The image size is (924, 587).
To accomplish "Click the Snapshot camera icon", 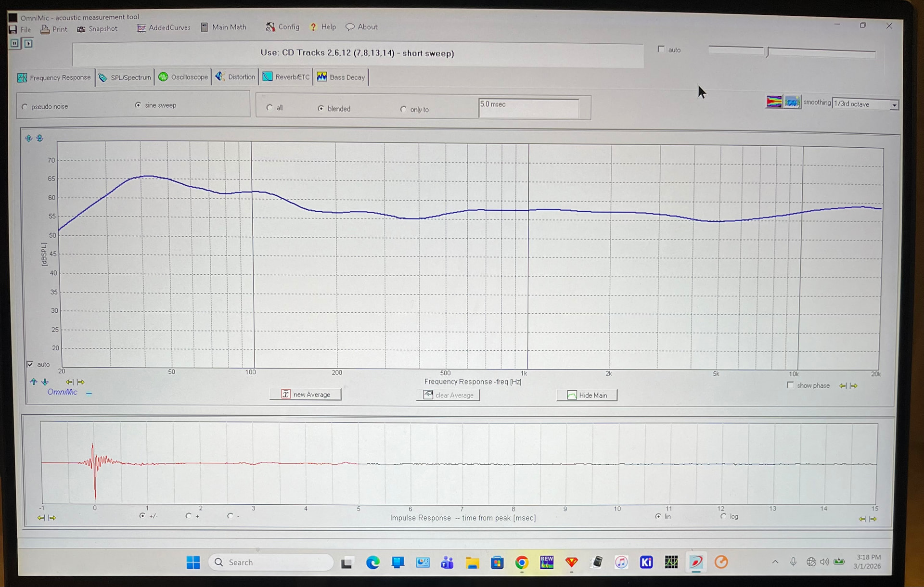I will click(x=81, y=29).
